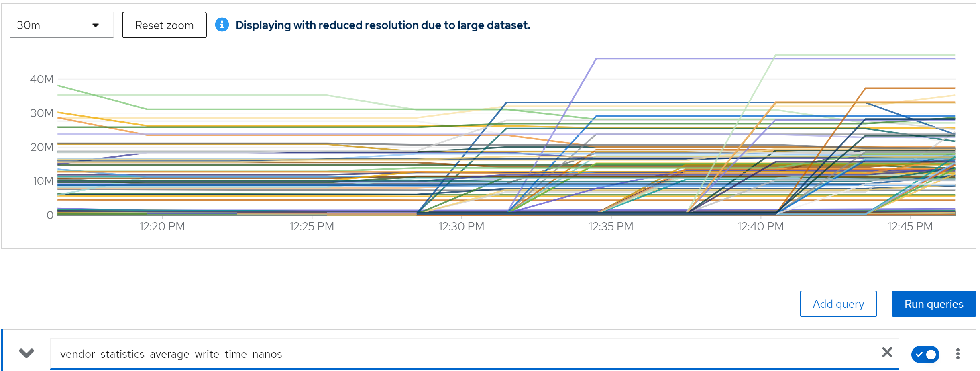This screenshot has width=980, height=371.
Task: Focus the vendor_statistics query text field
Action: [x=462, y=354]
